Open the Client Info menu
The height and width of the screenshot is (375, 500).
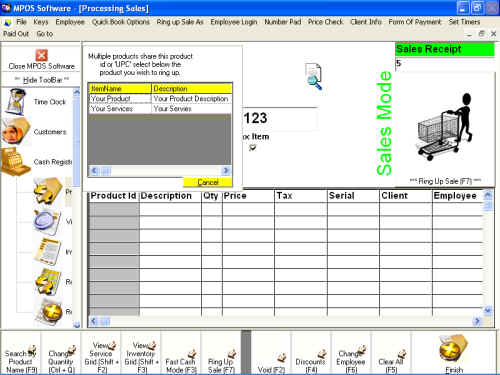pos(366,22)
